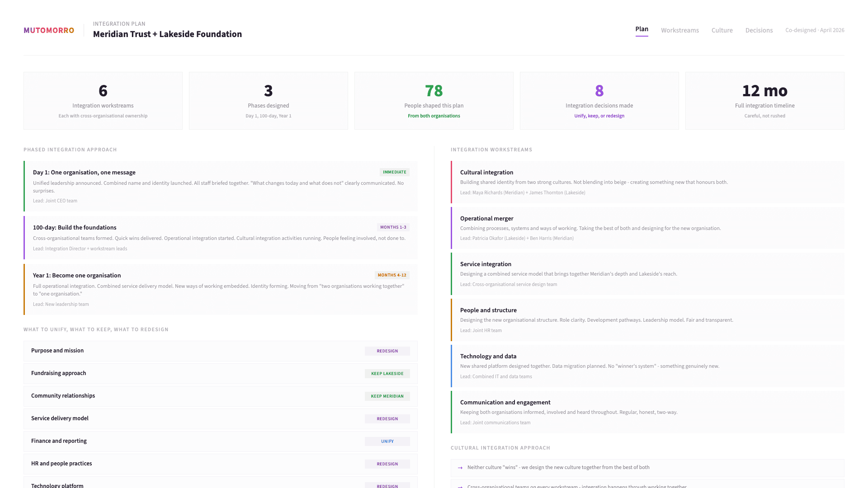
Task: Switch to the Workstreams tab
Action: coord(679,30)
